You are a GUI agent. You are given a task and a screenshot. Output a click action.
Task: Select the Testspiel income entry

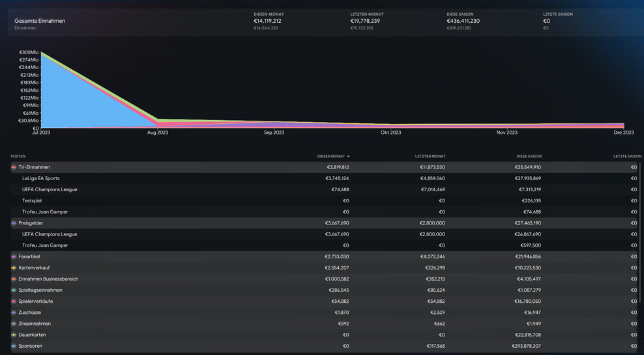point(32,201)
